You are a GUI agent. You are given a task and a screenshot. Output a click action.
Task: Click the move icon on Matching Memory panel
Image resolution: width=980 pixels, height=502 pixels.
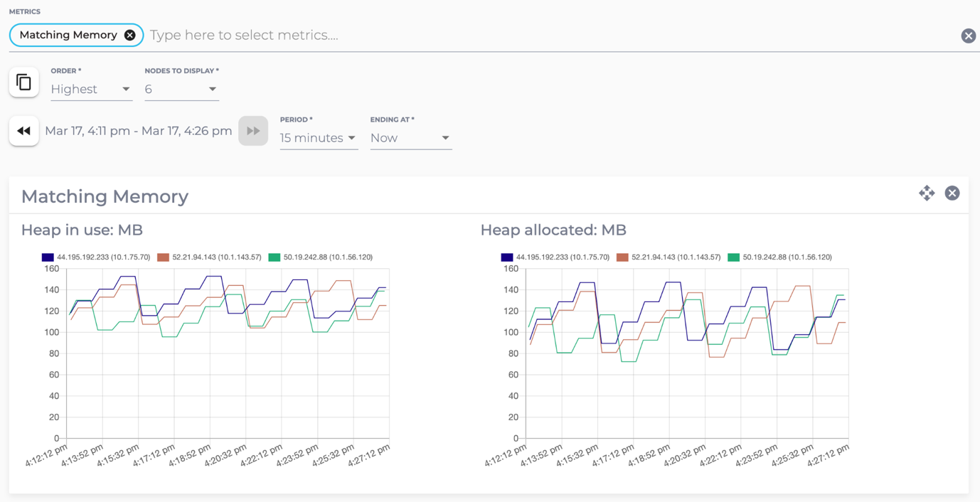(x=926, y=193)
